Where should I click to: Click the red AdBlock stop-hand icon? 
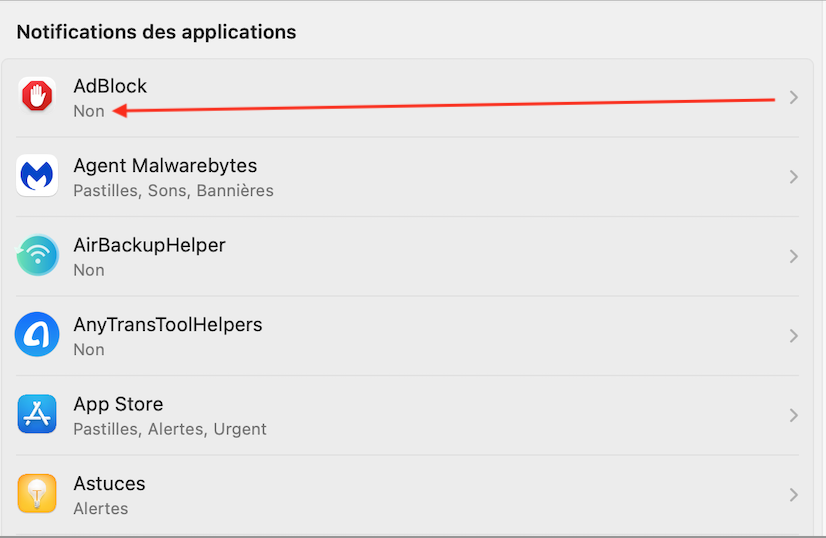point(37,97)
